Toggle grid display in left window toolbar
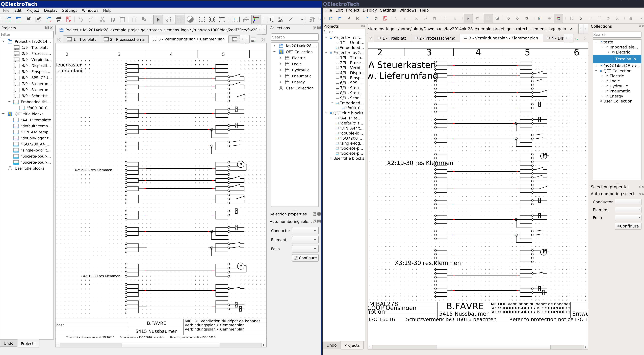The height and width of the screenshot is (355, 644). pos(180,19)
